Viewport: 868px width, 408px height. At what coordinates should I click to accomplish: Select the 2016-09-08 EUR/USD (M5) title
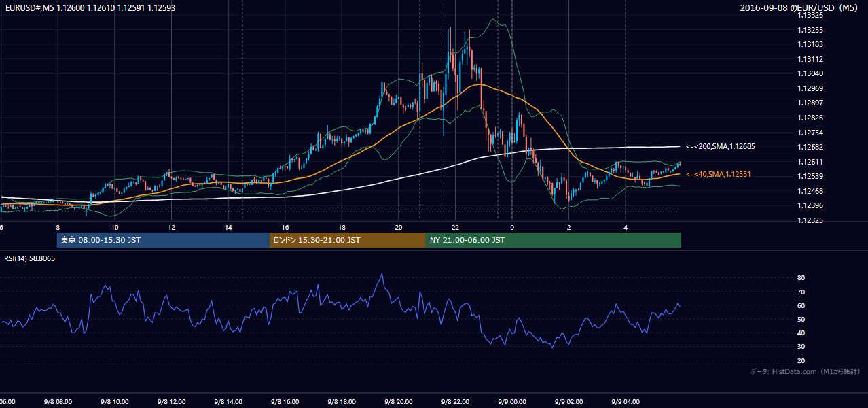[799, 7]
